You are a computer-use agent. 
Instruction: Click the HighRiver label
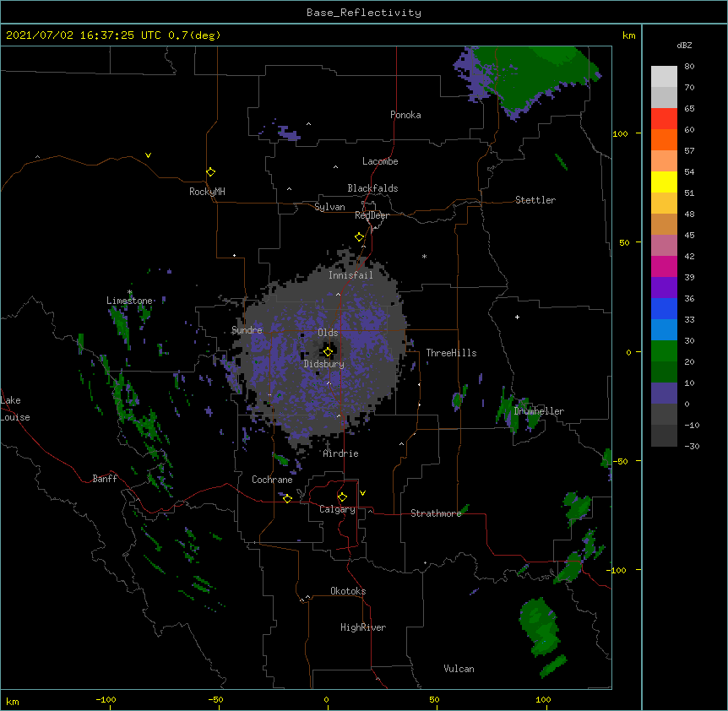[363, 627]
